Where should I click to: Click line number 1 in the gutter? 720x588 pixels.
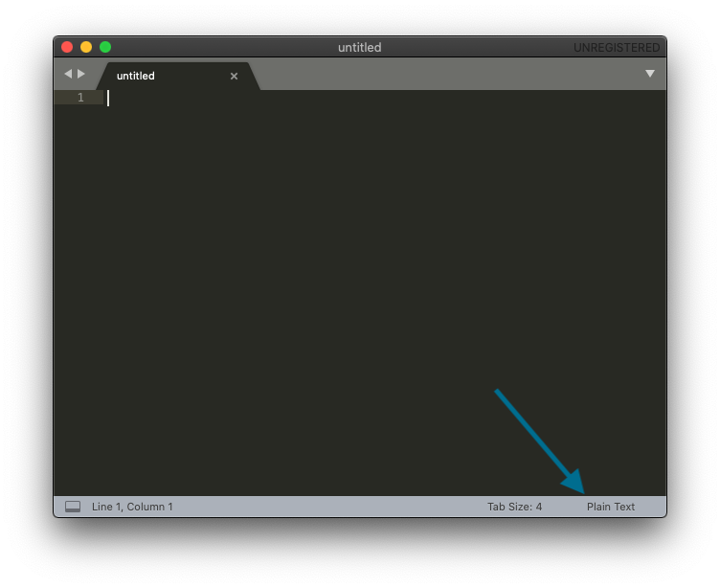tap(80, 98)
